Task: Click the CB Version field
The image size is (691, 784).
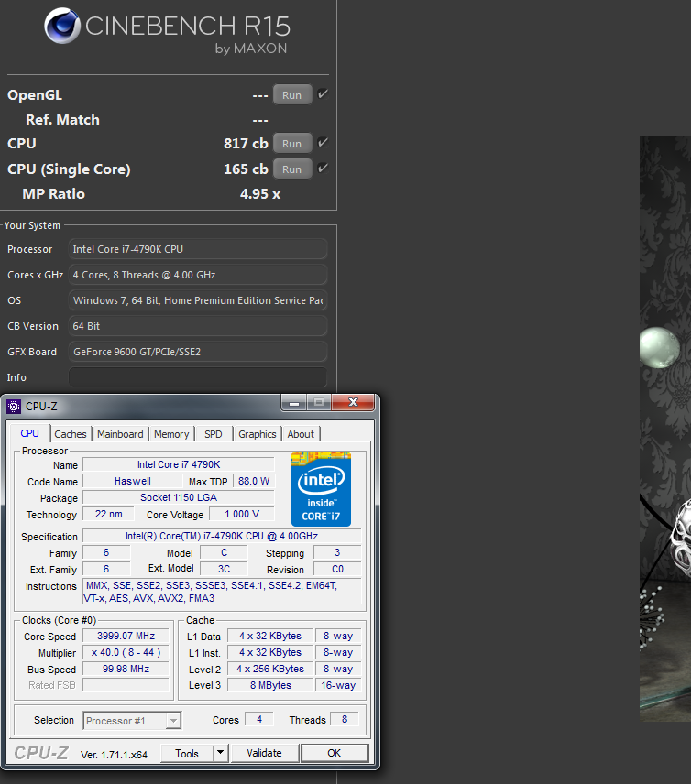Action: [x=198, y=326]
